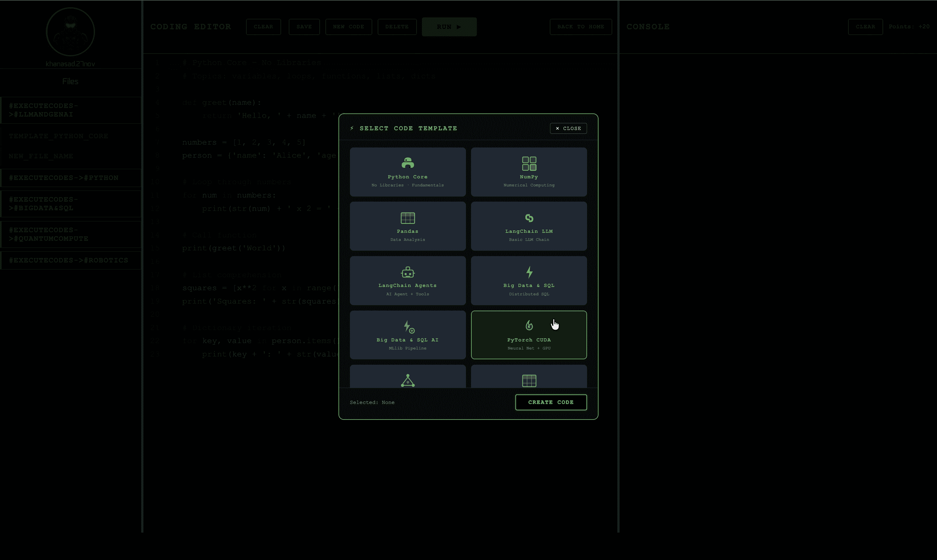Click the 'Selected: None' status text

(x=372, y=402)
